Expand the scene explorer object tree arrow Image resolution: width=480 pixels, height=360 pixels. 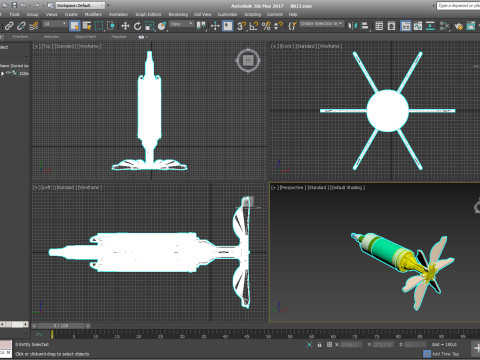click(2, 73)
